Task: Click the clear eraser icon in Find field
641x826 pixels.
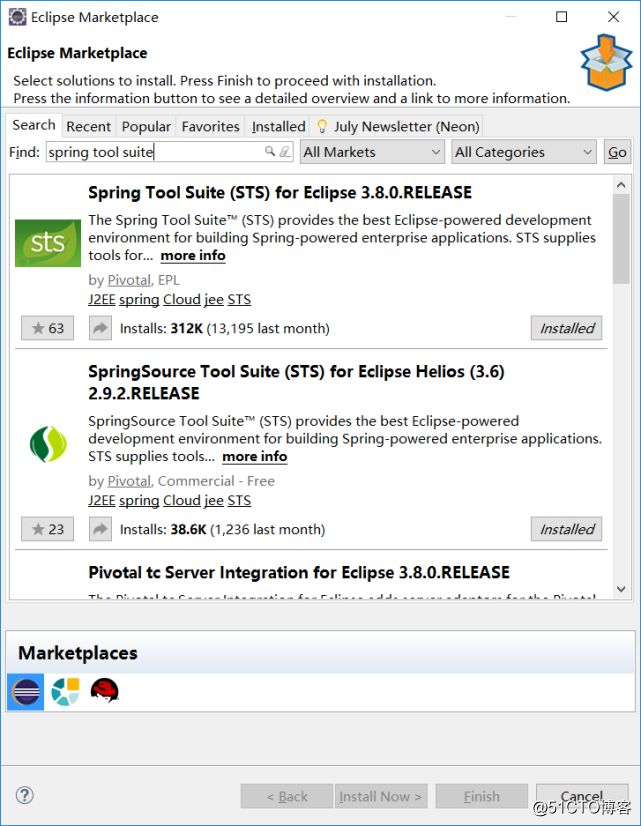Action: coord(284,152)
